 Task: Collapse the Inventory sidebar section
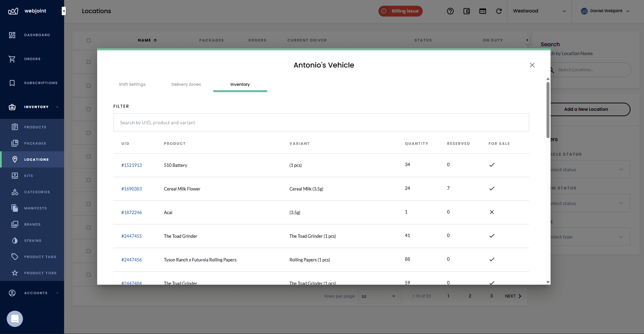(x=57, y=107)
